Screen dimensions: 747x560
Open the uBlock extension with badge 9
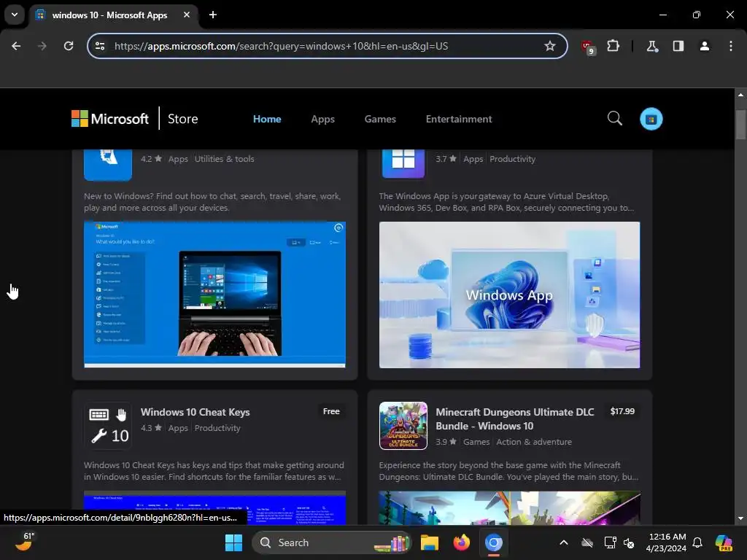point(588,47)
